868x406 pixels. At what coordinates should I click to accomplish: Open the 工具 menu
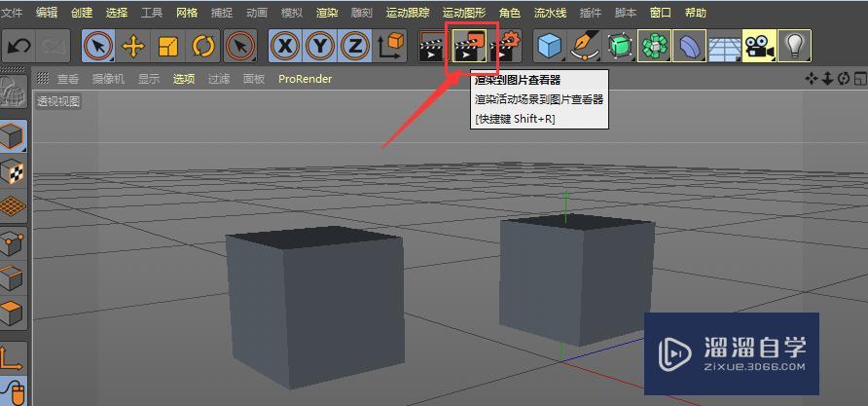[x=152, y=13]
